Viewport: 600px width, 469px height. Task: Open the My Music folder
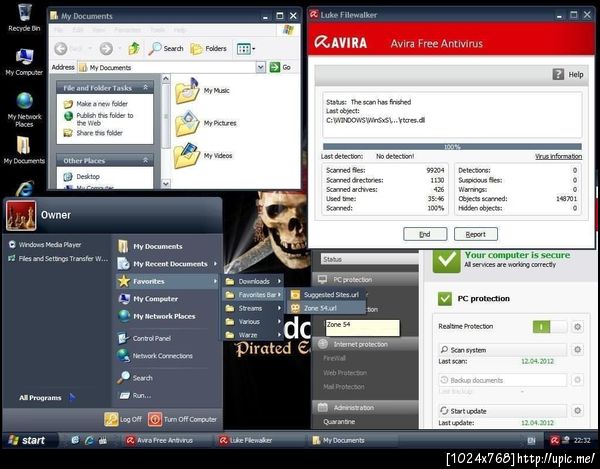[x=202, y=91]
